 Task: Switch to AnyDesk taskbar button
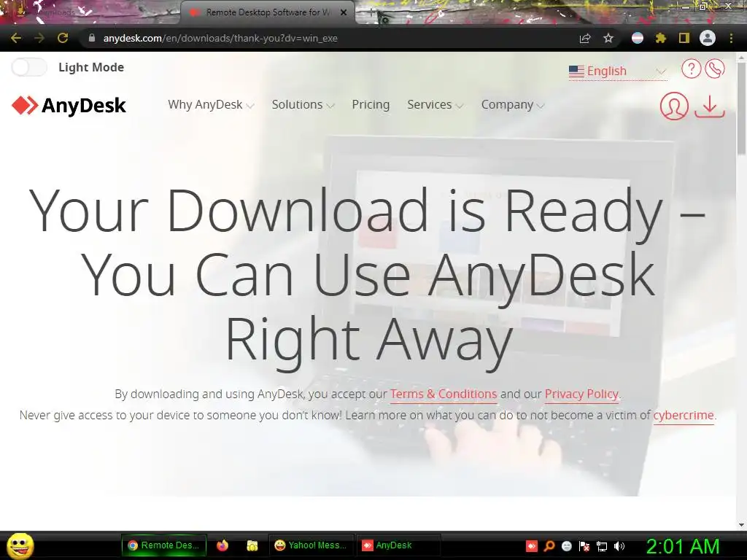pos(398,545)
